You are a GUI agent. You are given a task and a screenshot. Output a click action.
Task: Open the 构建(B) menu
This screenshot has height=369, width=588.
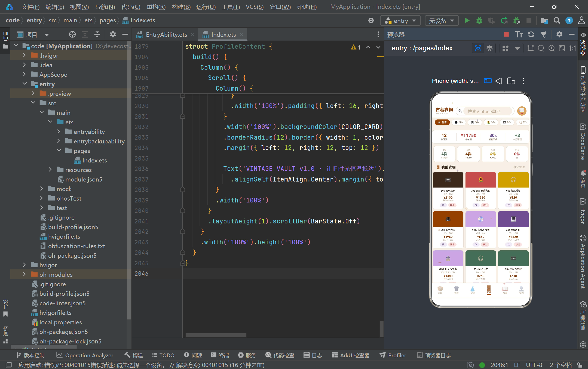181,7
